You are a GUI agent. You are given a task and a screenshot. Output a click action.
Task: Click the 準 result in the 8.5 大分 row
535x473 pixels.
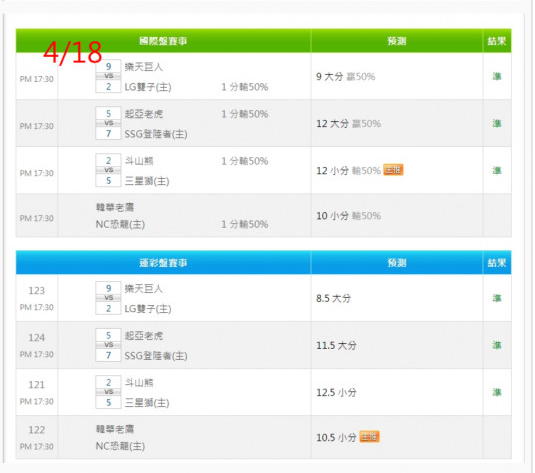497,298
